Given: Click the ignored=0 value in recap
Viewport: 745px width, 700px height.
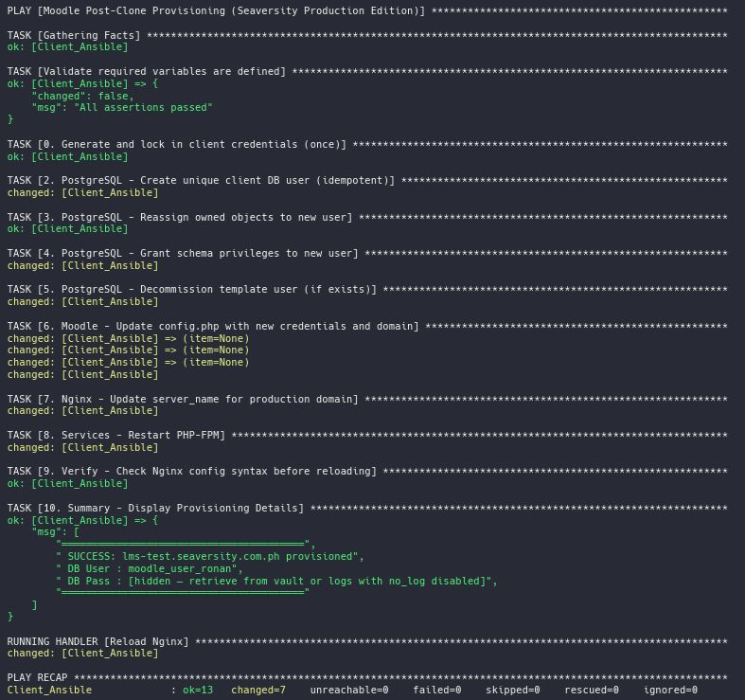Looking at the screenshot, I should point(670,690).
